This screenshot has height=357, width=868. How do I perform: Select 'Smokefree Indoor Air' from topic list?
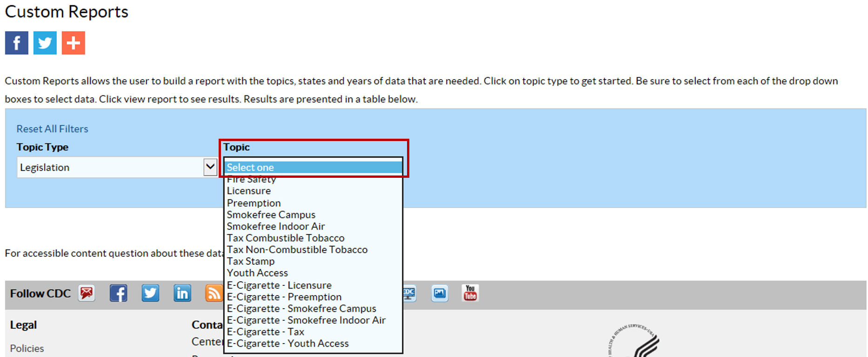pos(276,227)
